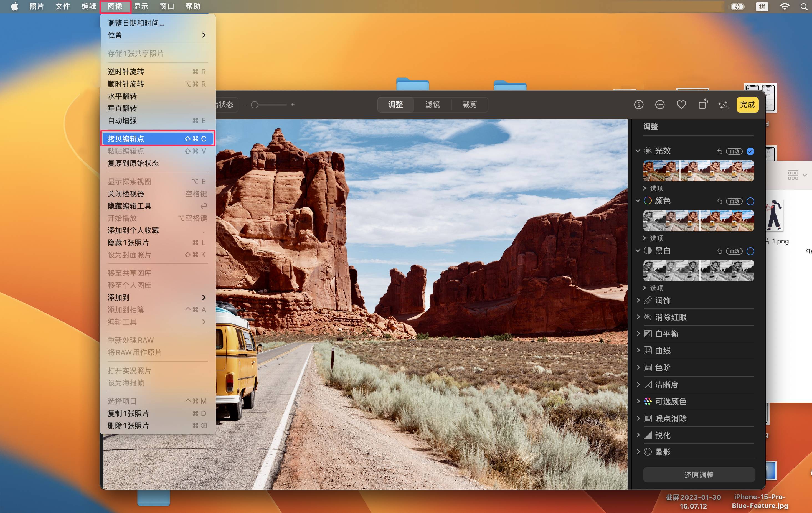Rotate photo using the toolbar rotate icon
This screenshot has width=812, height=513.
[703, 104]
